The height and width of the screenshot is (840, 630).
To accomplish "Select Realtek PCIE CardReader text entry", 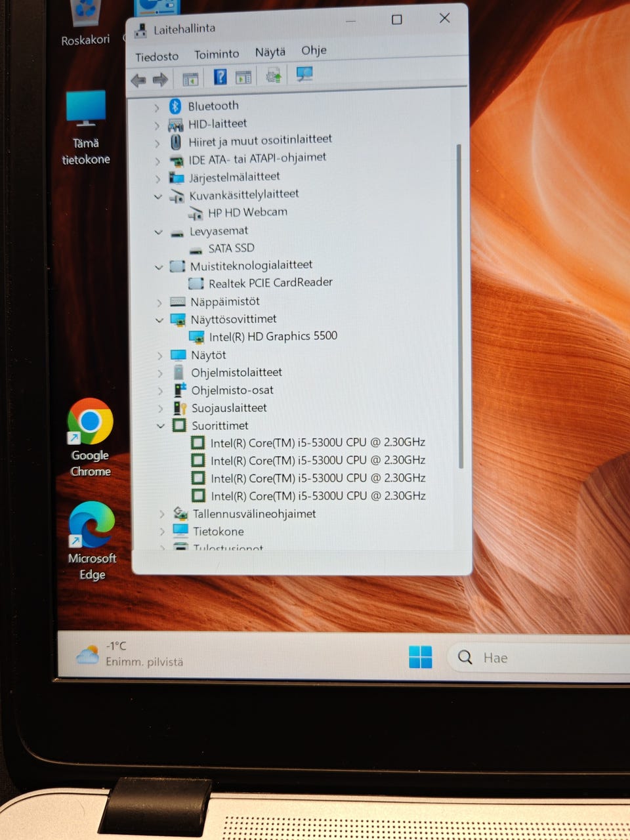I will [x=270, y=283].
